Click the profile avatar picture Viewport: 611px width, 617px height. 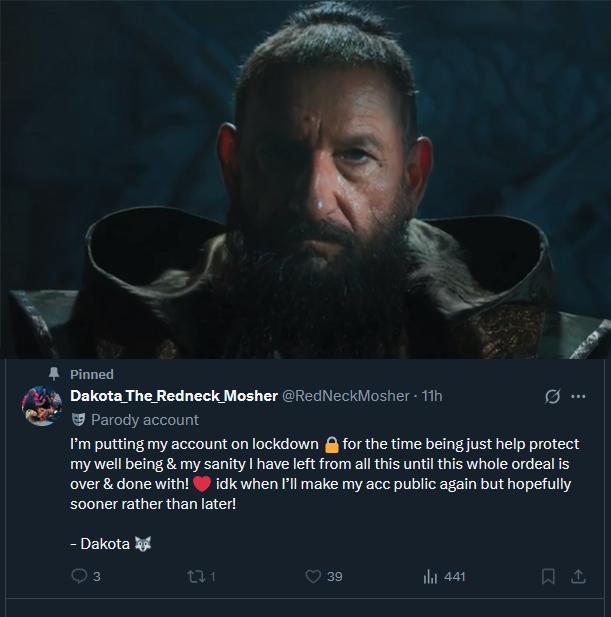40,405
